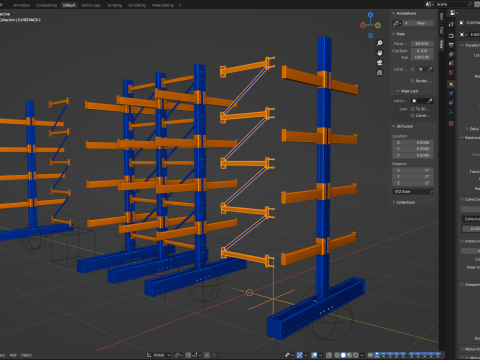Open the properties editor type dropdown

pos(454,13)
